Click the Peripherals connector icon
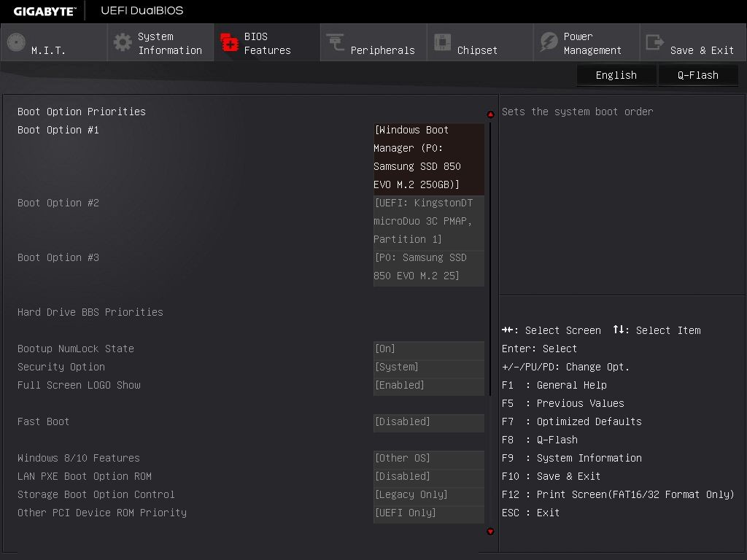747x560 pixels. (x=336, y=42)
